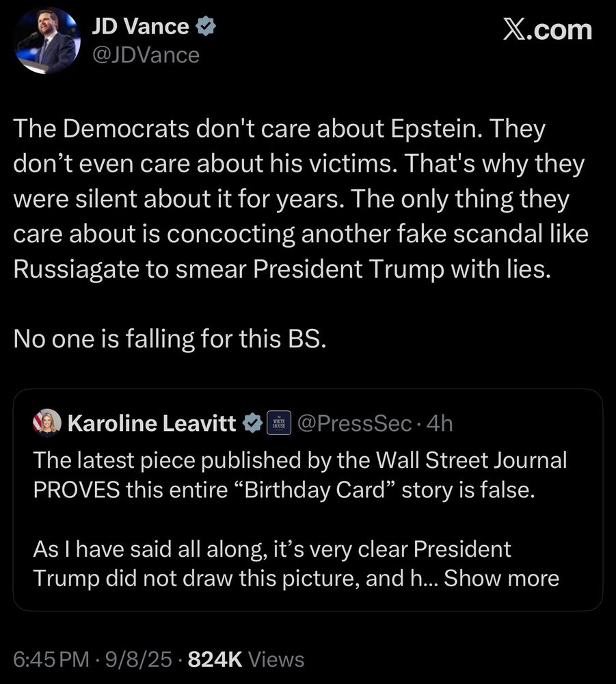
Task: Open the Karoline Leavitt name link
Action: [x=152, y=424]
